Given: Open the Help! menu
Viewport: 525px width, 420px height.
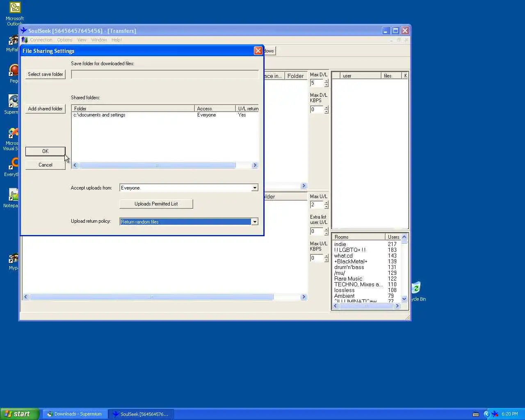Looking at the screenshot, I should click(x=116, y=40).
